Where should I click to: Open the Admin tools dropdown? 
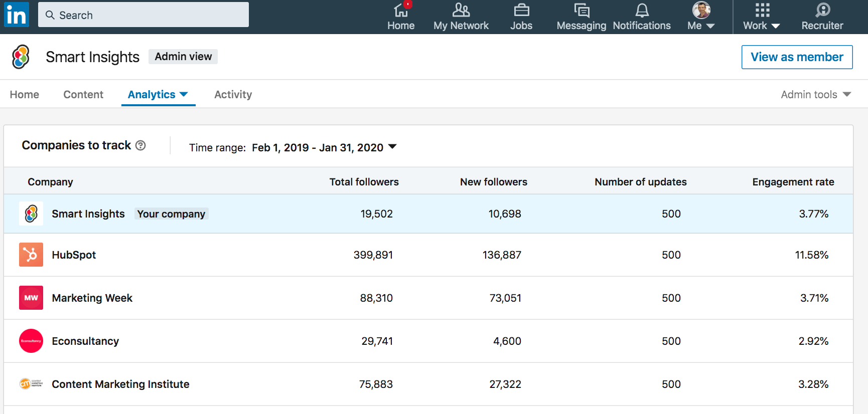click(816, 94)
